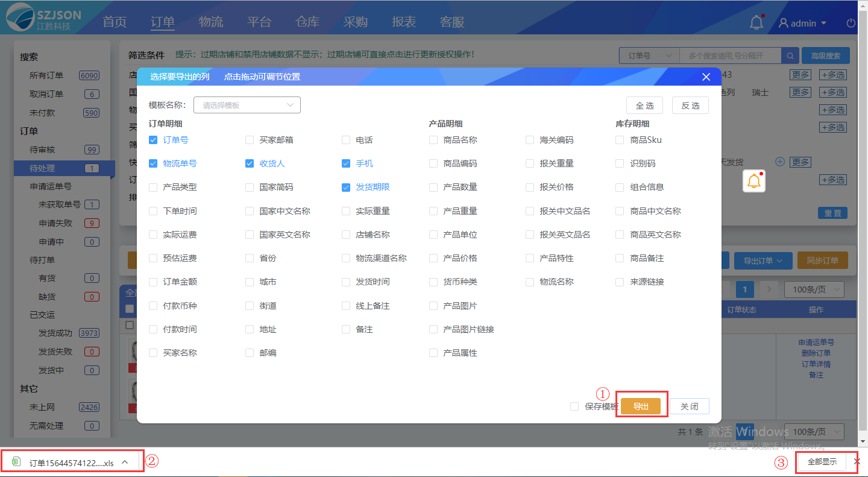868x477 pixels.
Task: Open the admin user menu
Action: pyautogui.click(x=803, y=23)
